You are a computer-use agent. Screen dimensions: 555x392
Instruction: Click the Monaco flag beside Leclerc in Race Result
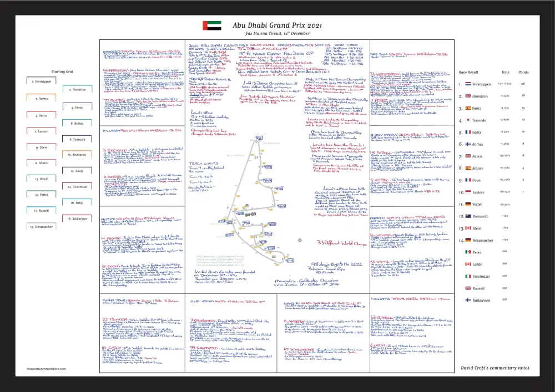click(x=468, y=192)
